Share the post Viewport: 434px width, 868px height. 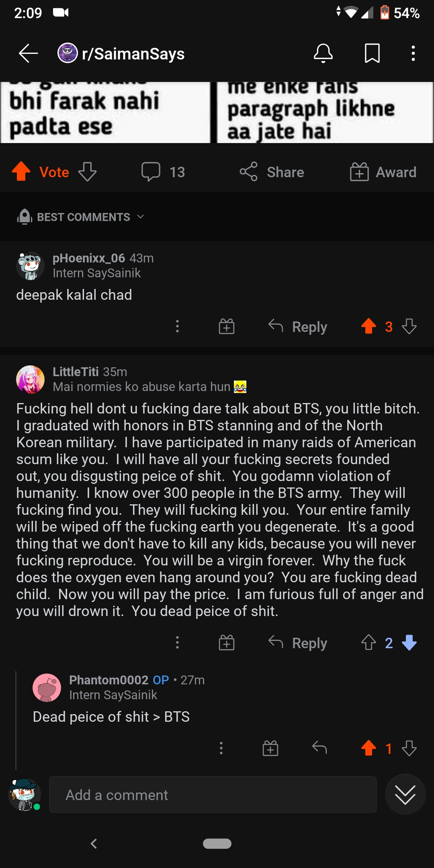[272, 172]
